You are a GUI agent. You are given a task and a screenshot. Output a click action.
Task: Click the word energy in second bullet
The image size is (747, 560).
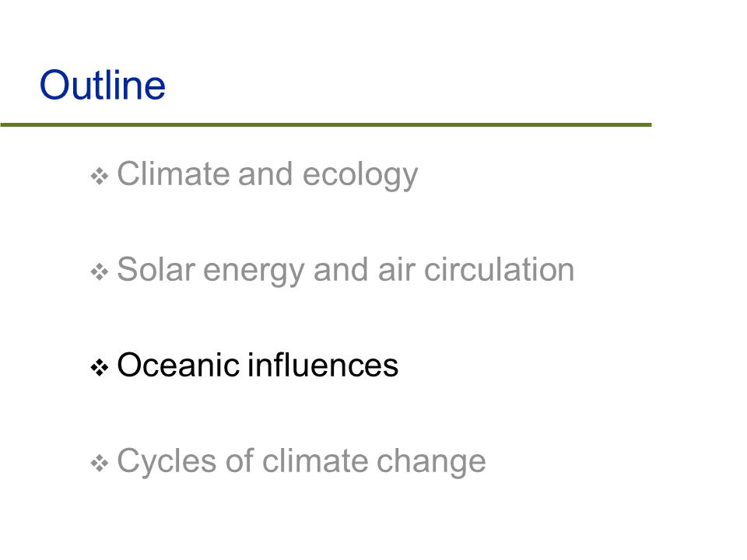[x=254, y=272]
